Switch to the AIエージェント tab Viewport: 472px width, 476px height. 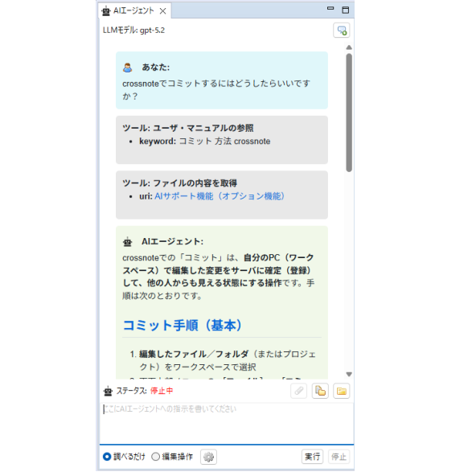(x=133, y=11)
